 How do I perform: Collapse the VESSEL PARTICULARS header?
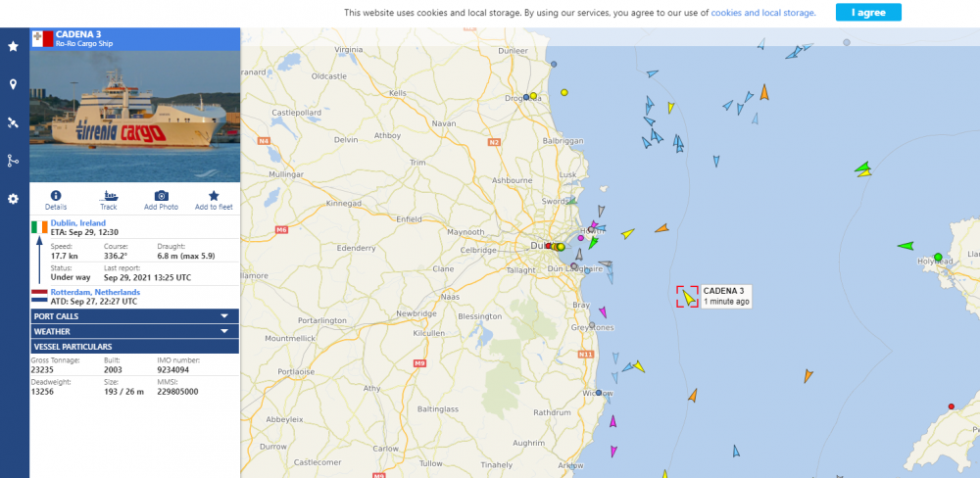[134, 347]
